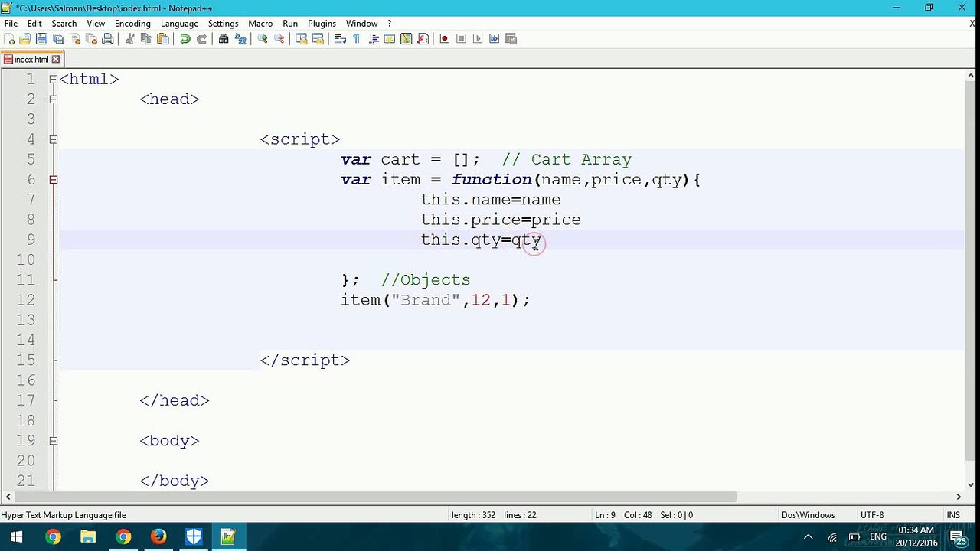Collapse the html block on line 1
This screenshot has width=980, height=551.
54,79
